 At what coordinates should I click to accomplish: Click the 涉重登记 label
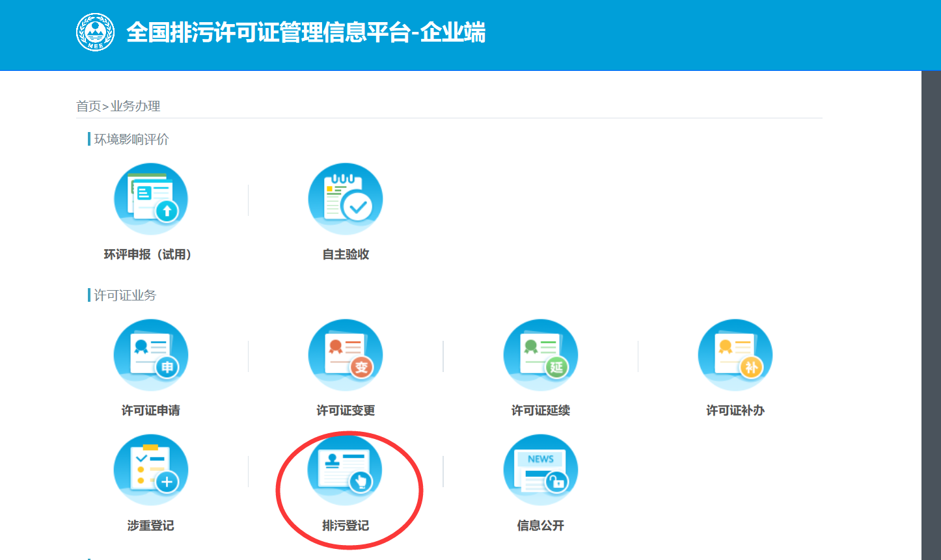[x=150, y=526]
